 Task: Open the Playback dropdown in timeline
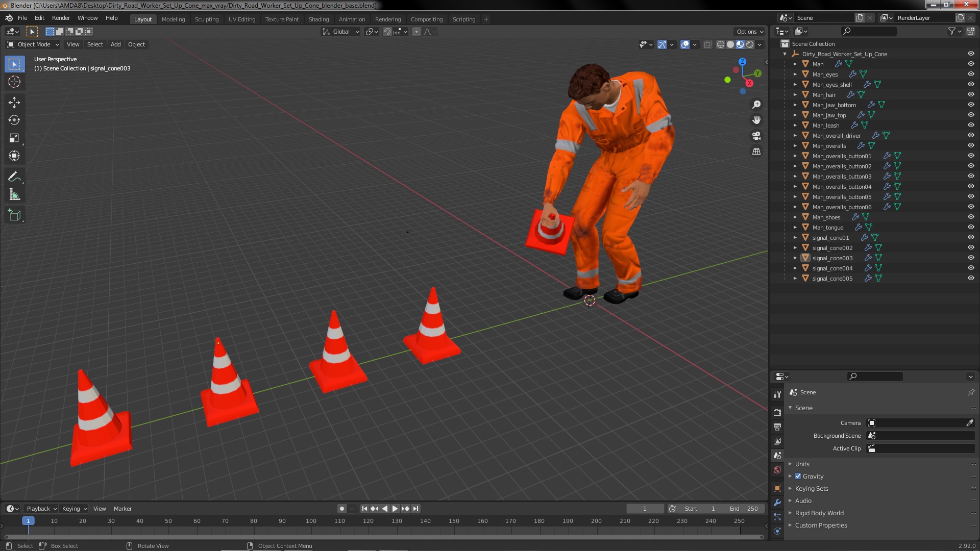tap(41, 509)
